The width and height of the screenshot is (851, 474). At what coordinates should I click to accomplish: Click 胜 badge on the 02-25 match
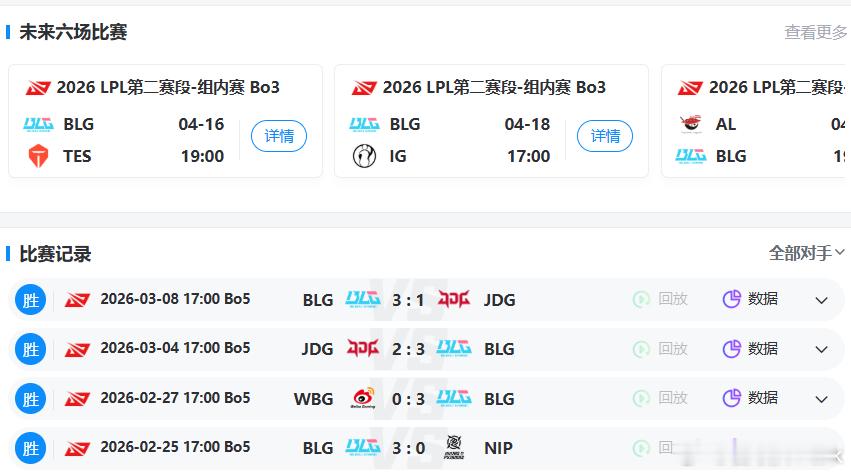click(31, 447)
